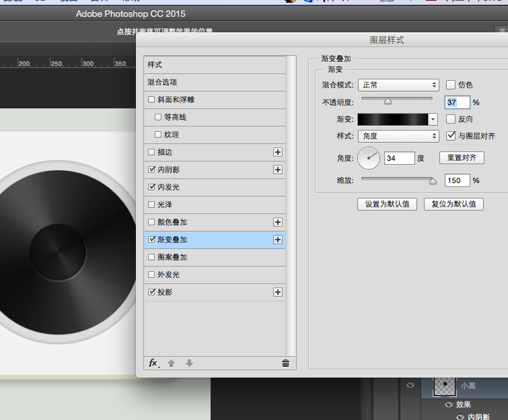Enable the 反向 reverse checkbox
508x420 pixels.
pos(451,119)
